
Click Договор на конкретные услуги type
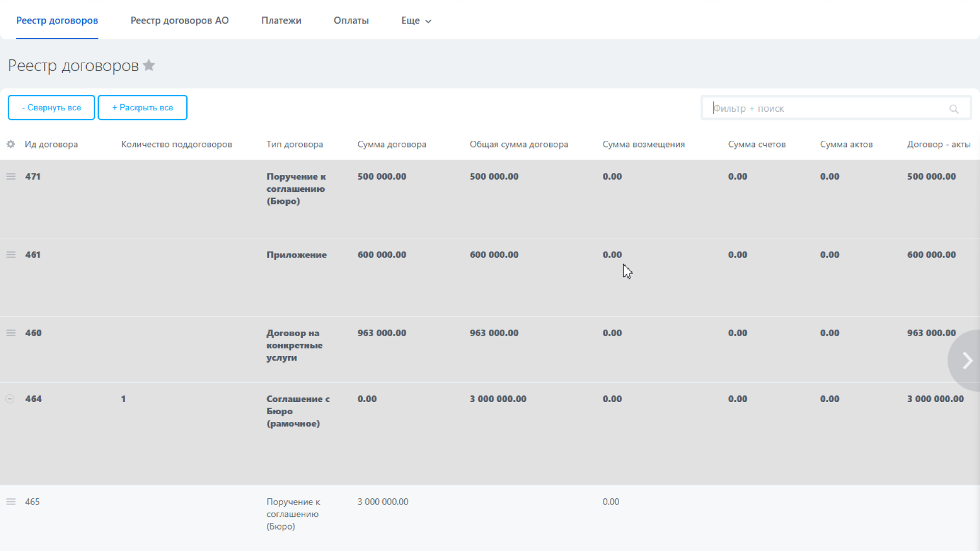coord(295,345)
